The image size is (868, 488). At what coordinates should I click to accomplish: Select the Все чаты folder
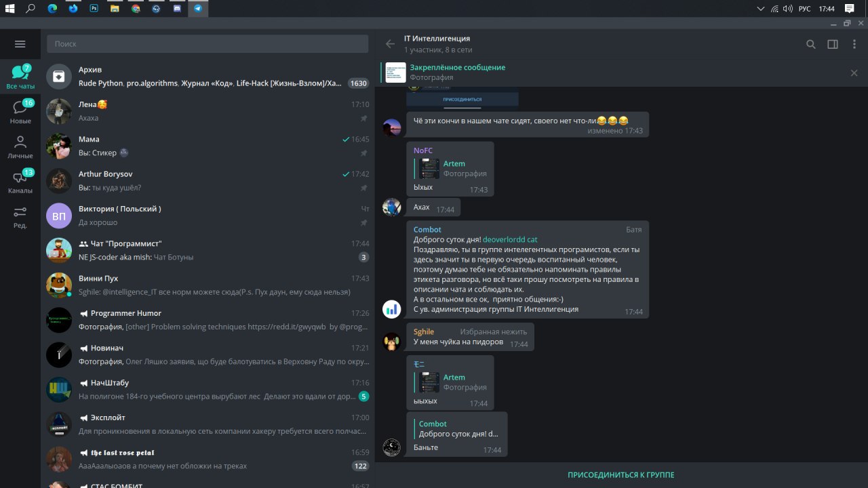tap(20, 77)
